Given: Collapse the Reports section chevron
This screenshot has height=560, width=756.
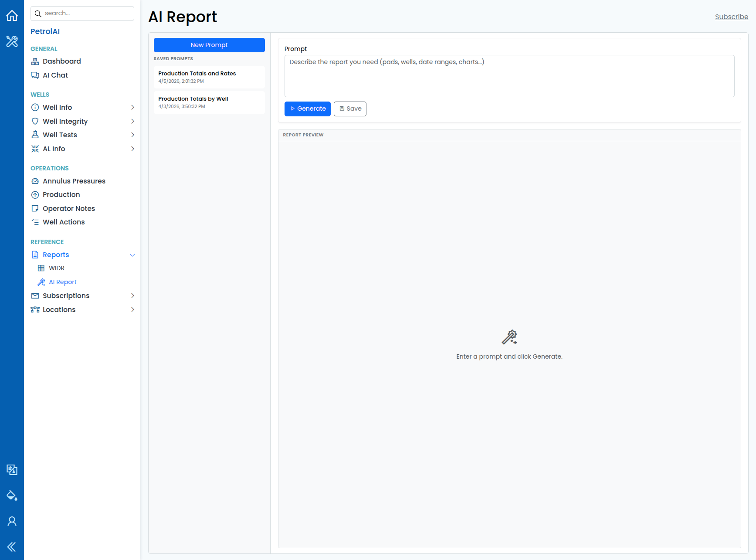Looking at the screenshot, I should (x=132, y=255).
